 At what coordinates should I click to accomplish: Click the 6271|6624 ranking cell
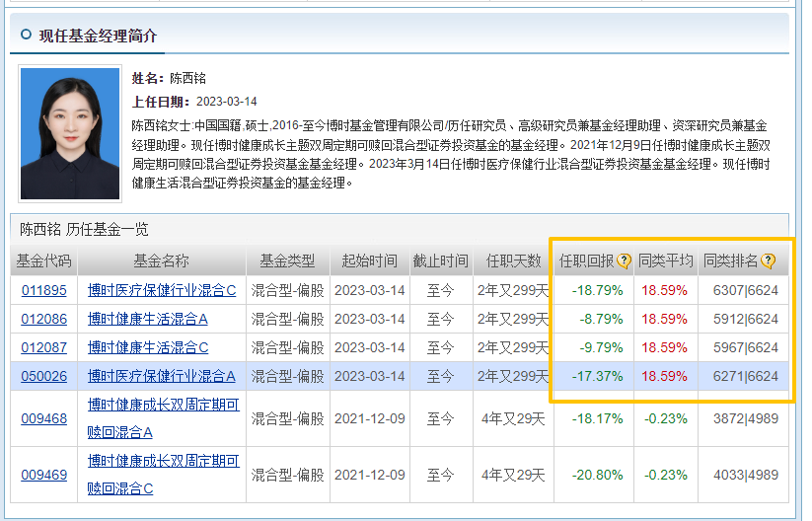746,377
